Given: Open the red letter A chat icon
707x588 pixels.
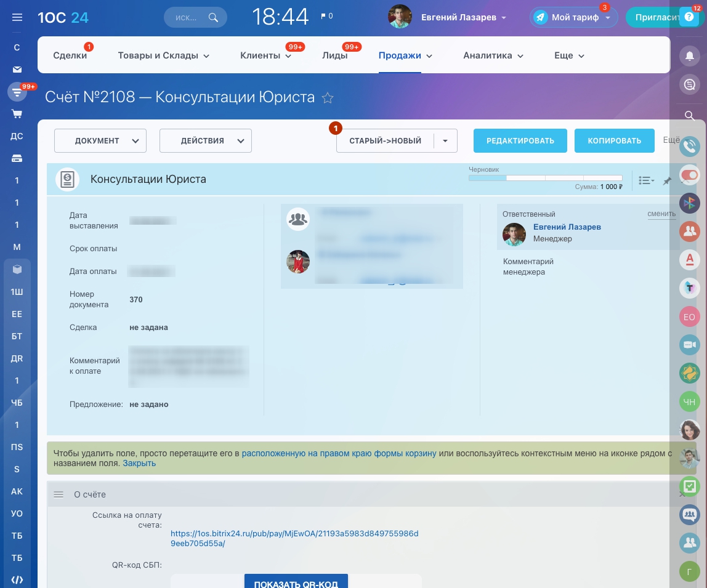Looking at the screenshot, I should click(x=689, y=260).
